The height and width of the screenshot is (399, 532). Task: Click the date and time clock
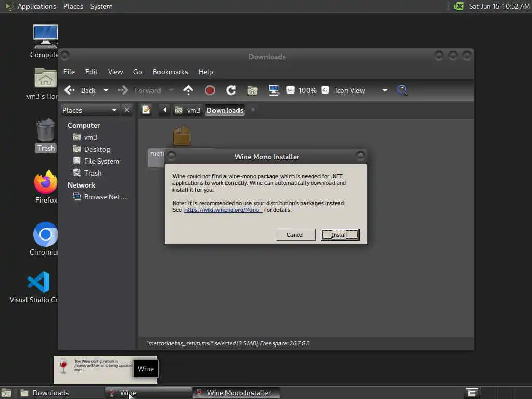(x=499, y=6)
